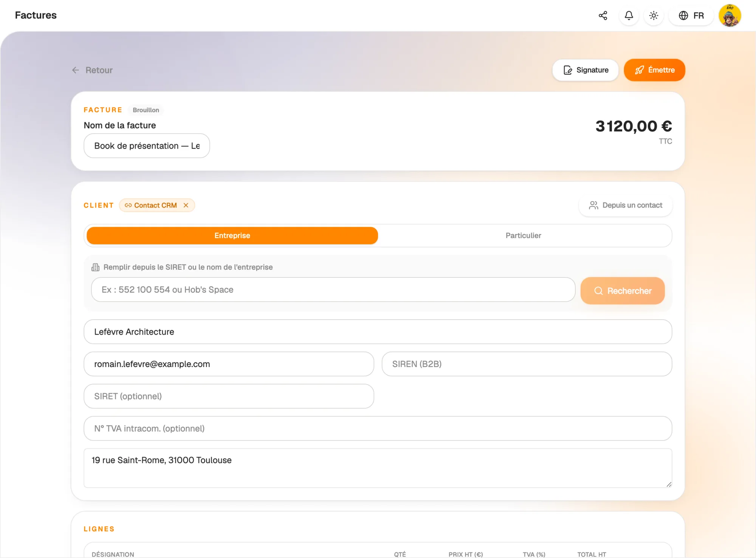The image size is (756, 558).
Task: Click the Factures page title
Action: click(36, 15)
